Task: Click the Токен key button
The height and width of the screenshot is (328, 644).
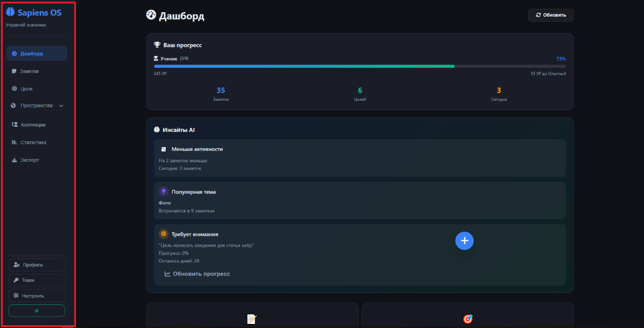Action: click(x=37, y=280)
